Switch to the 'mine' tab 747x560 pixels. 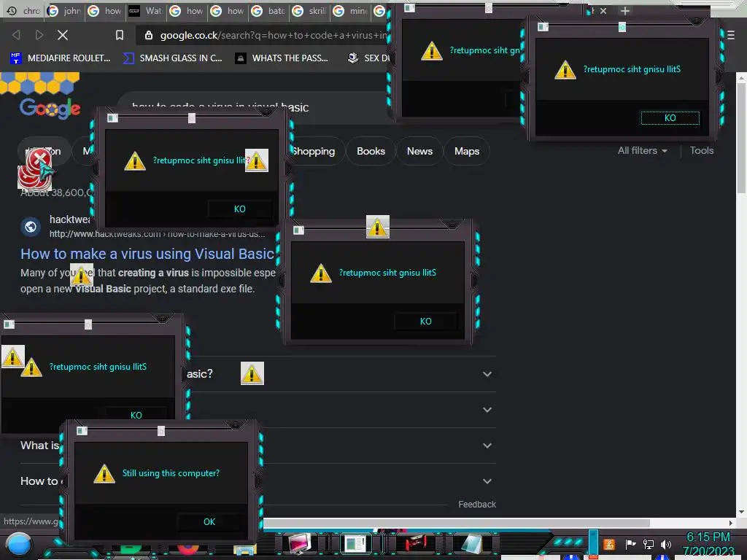tap(351, 10)
